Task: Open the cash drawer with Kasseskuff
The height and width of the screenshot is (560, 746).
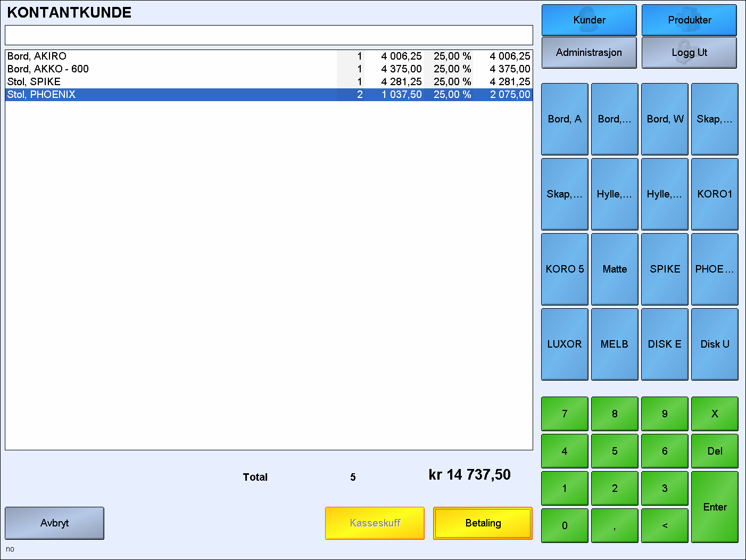Action: tap(375, 523)
